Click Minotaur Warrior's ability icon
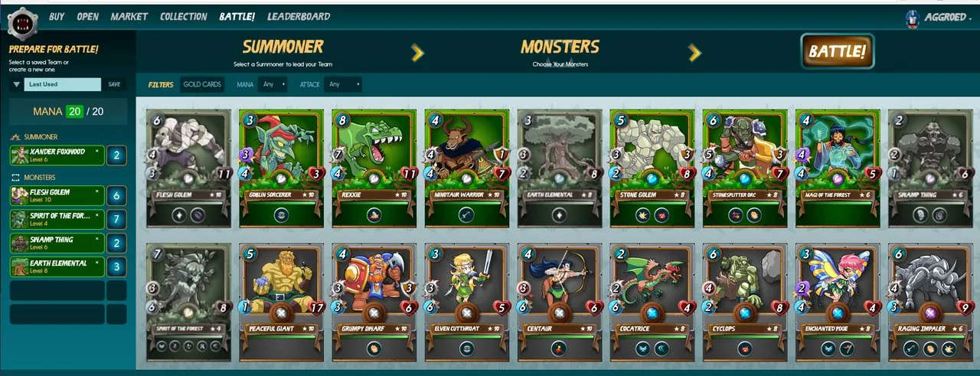Viewport: 980px width, 376px height. coord(465,215)
